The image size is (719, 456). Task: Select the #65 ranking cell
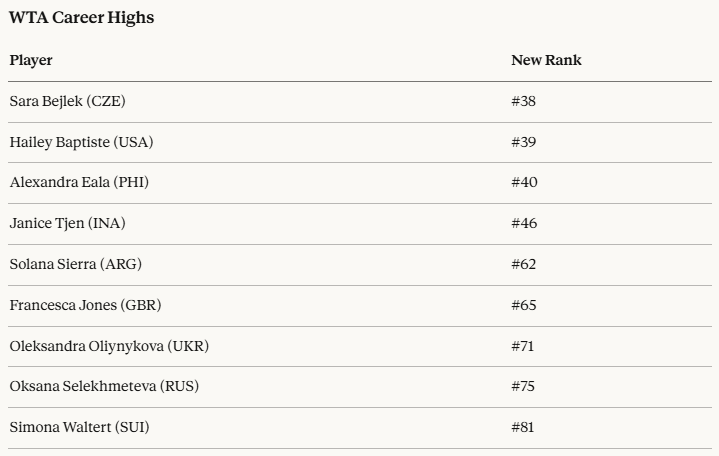[x=524, y=305]
